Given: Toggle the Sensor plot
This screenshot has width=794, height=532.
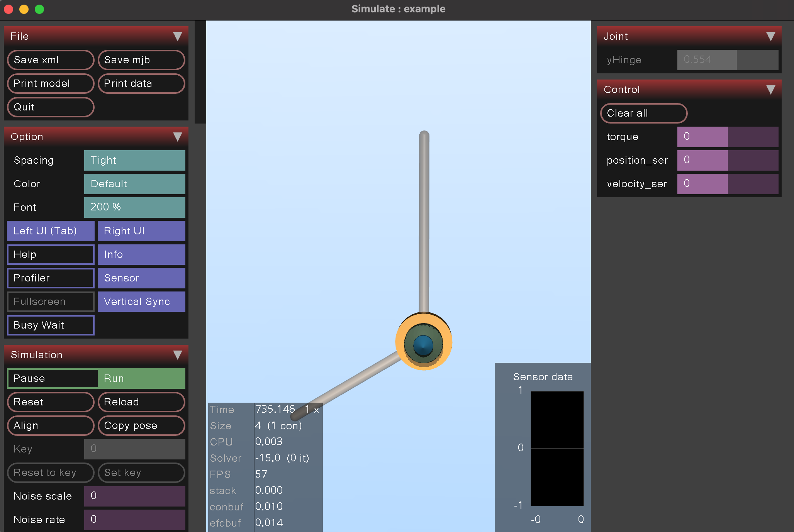Looking at the screenshot, I should pos(141,278).
